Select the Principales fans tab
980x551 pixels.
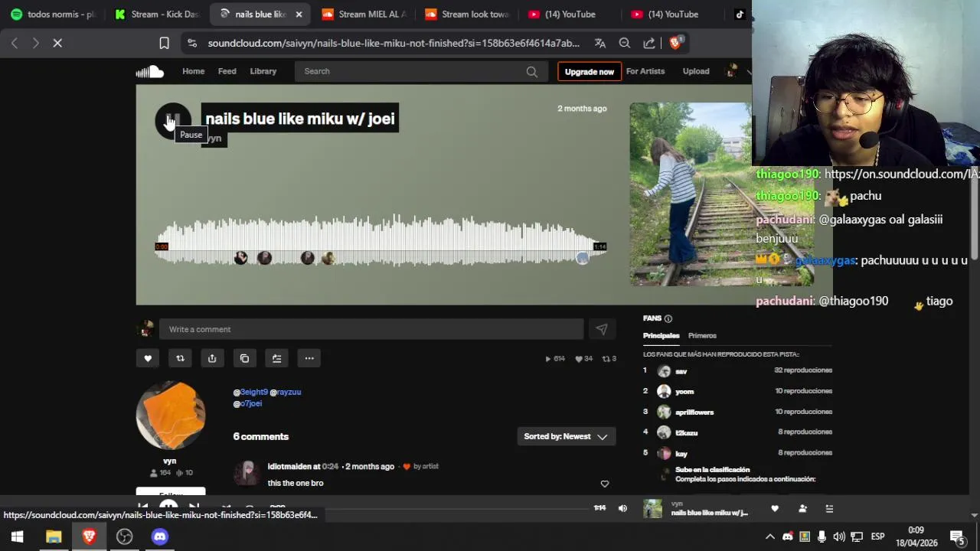pos(661,335)
